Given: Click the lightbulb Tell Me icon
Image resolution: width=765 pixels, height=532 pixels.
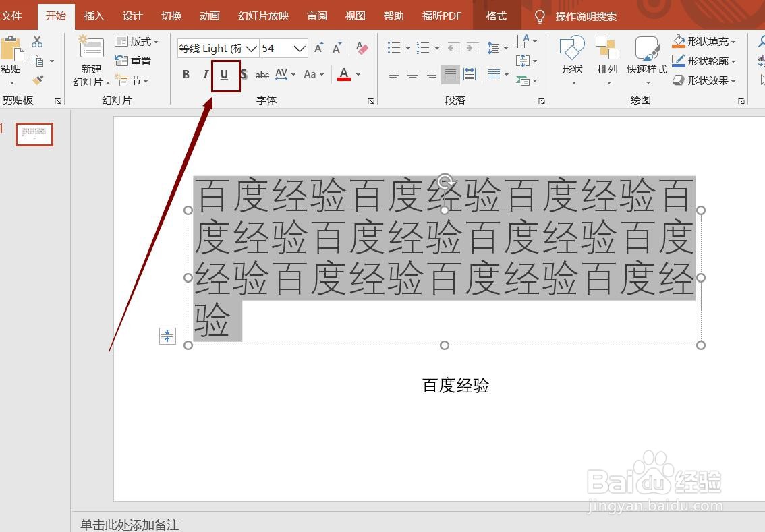Looking at the screenshot, I should coord(540,17).
